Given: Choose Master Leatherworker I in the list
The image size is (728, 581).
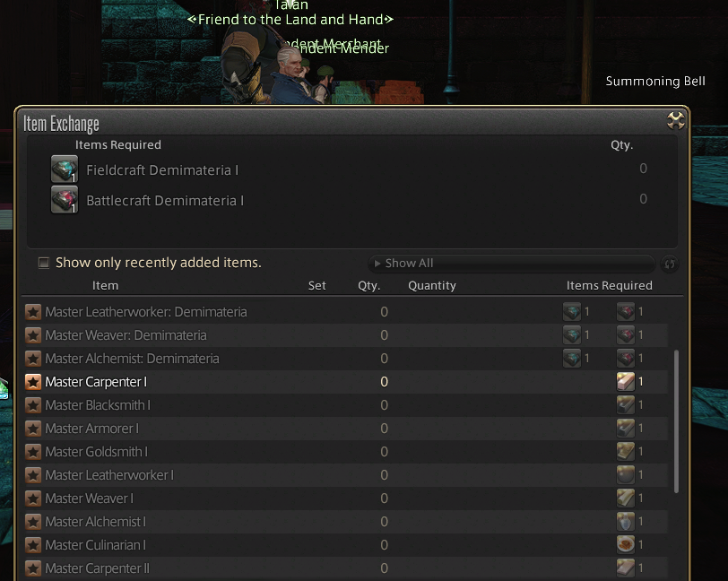Looking at the screenshot, I should [346, 474].
